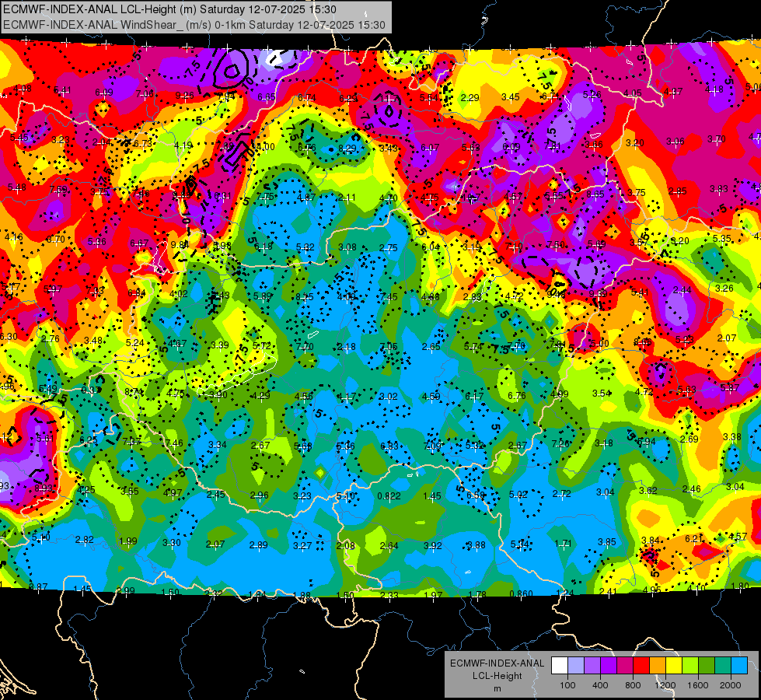
Task: Click the wind shear value 3.18
Action: (604, 443)
